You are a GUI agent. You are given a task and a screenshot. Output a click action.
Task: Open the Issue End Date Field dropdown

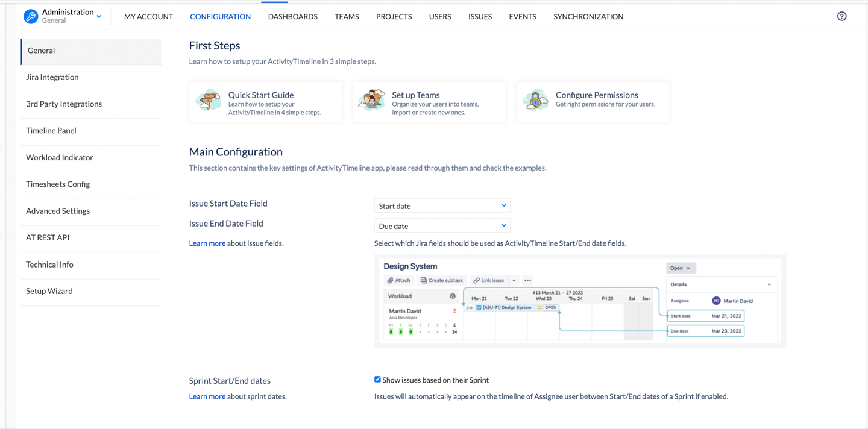[x=442, y=226]
